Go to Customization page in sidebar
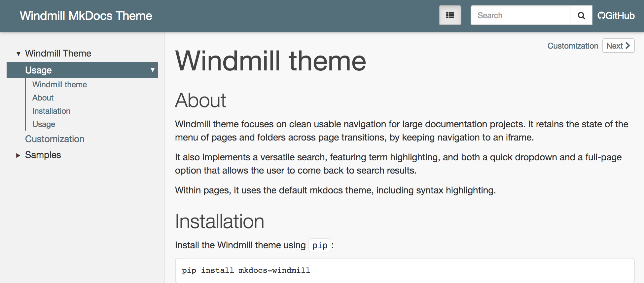 pyautogui.click(x=55, y=139)
